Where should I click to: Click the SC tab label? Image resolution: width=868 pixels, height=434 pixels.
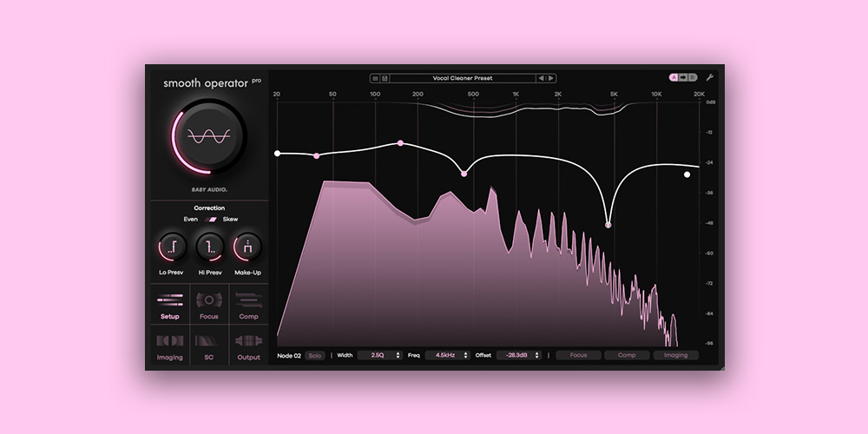[208, 358]
